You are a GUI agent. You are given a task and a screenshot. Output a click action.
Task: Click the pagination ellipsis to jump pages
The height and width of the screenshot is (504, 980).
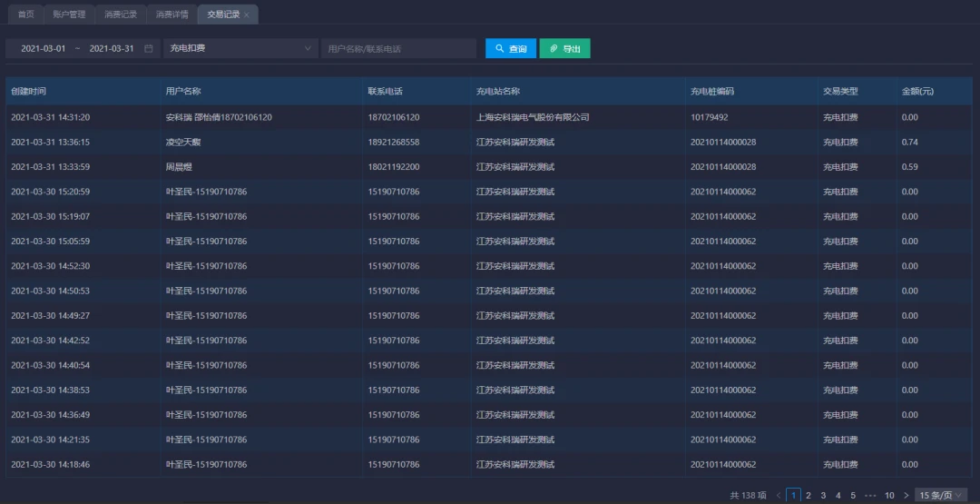click(870, 495)
